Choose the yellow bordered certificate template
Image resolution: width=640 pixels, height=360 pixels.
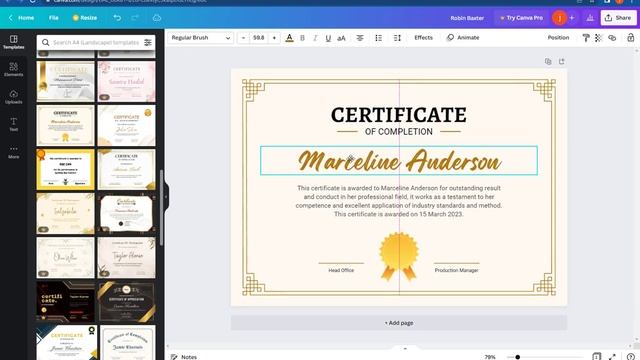(65, 169)
